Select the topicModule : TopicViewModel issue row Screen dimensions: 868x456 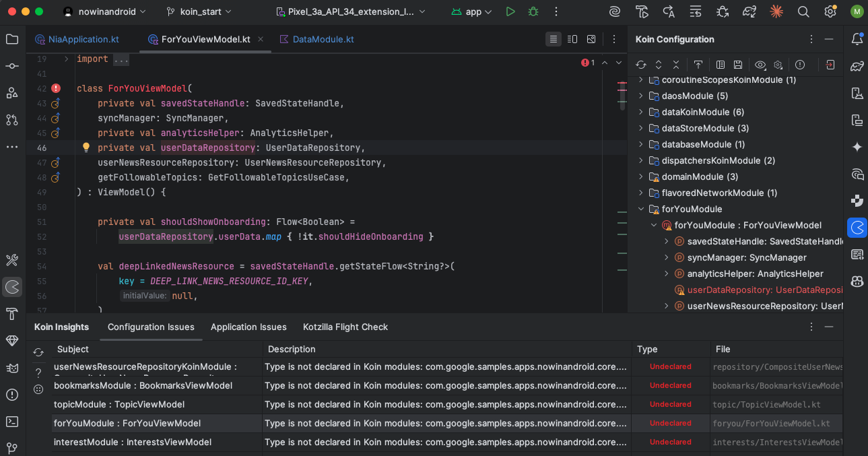coord(119,405)
